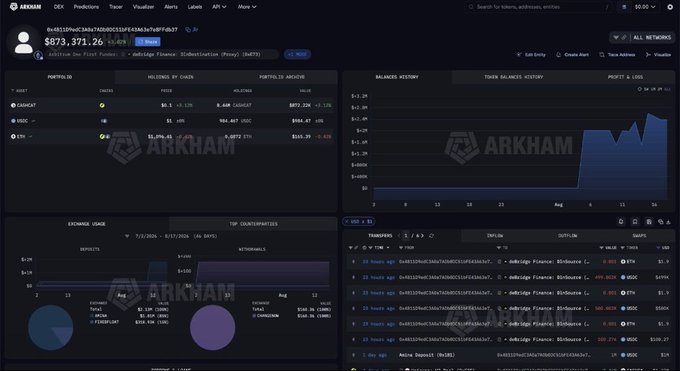Click the bell alert icon above transfers
This screenshot has width=680, height=371.
click(621, 222)
